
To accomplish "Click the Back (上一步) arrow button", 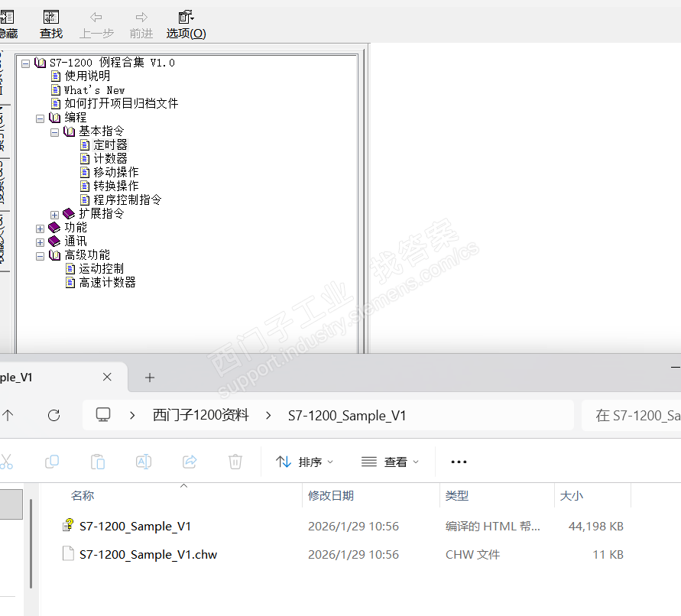I will point(96,24).
